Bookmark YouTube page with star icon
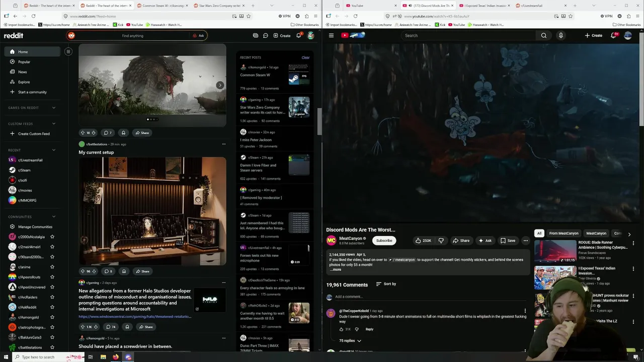This screenshot has width=644, height=362. 571,16
